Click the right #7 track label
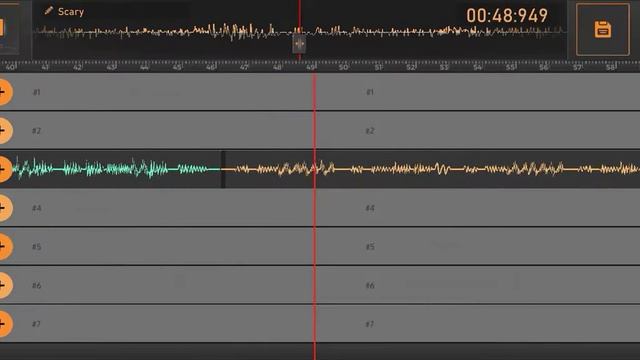This screenshot has height=360, width=640. pyautogui.click(x=370, y=324)
